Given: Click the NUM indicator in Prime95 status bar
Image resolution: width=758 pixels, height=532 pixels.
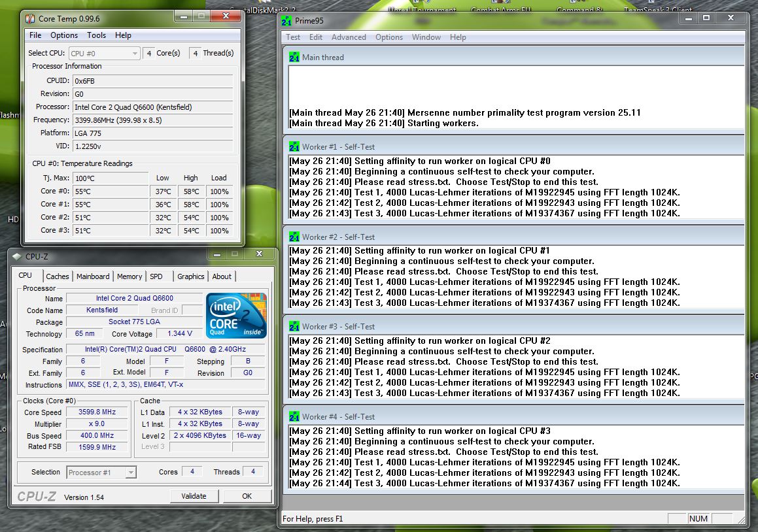Looking at the screenshot, I should pos(698,518).
